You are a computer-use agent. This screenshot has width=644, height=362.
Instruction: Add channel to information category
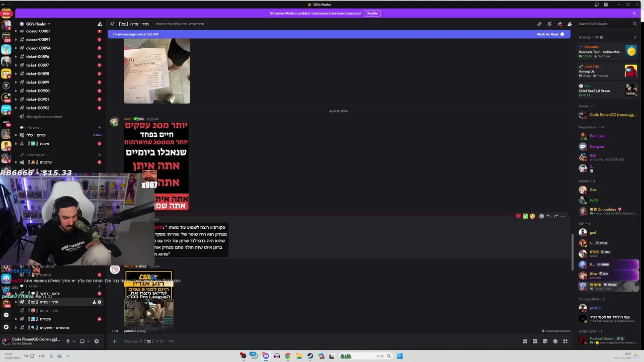coord(100,155)
